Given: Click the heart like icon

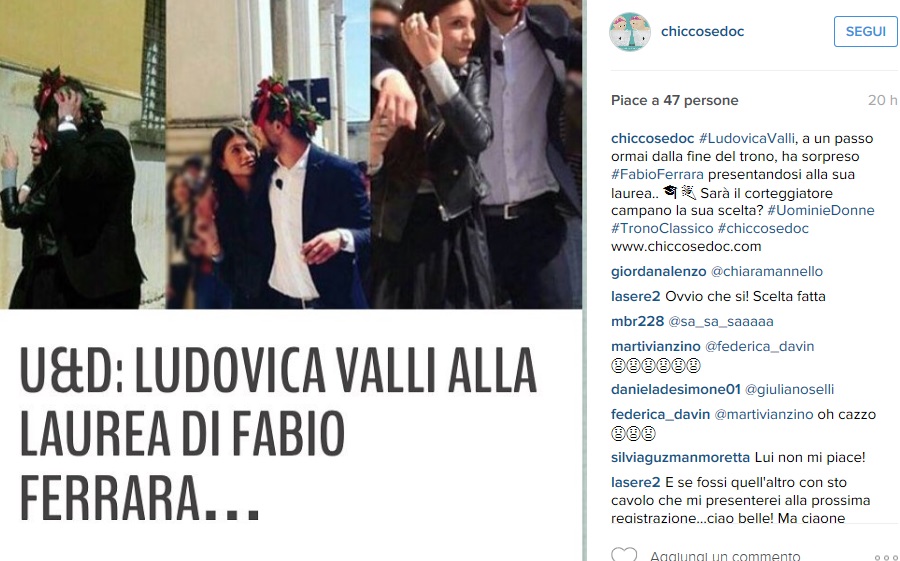Looking at the screenshot, I should point(624,554).
